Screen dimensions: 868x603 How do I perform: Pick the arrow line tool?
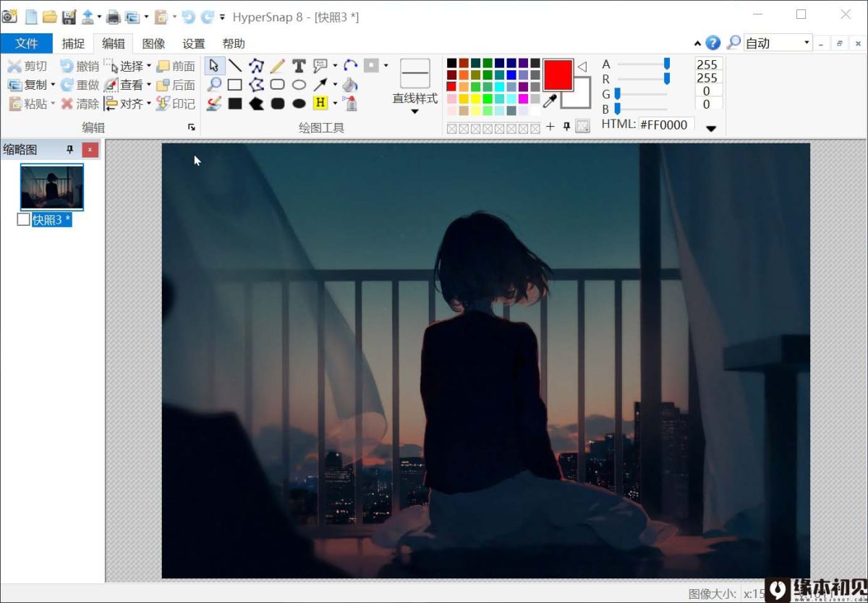click(x=320, y=85)
